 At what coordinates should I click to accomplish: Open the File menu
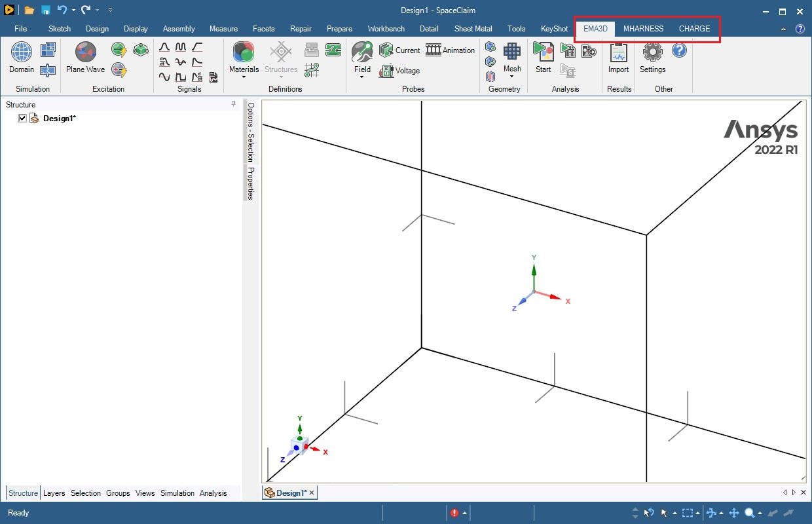coord(20,29)
